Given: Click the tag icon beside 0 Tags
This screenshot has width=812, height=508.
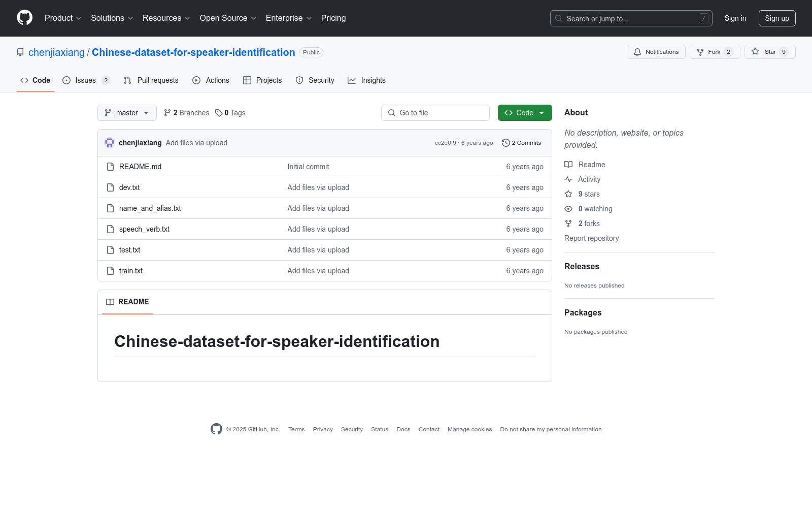Looking at the screenshot, I should click(219, 113).
